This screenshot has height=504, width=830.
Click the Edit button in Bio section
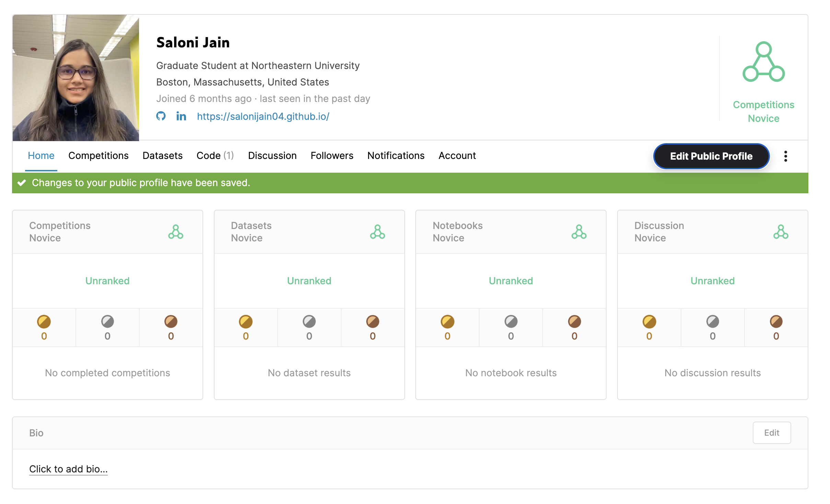click(x=771, y=433)
